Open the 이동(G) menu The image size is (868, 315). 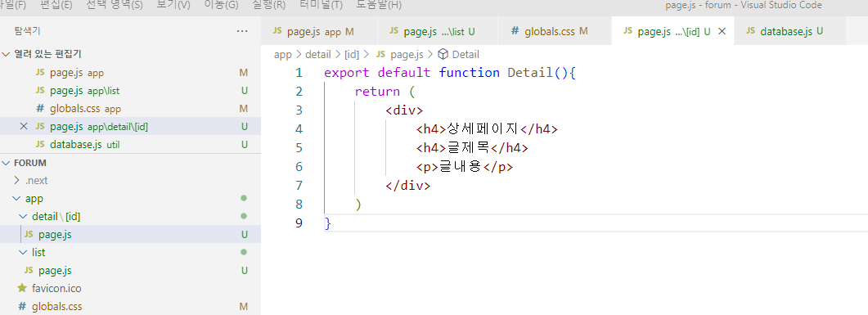tap(221, 5)
